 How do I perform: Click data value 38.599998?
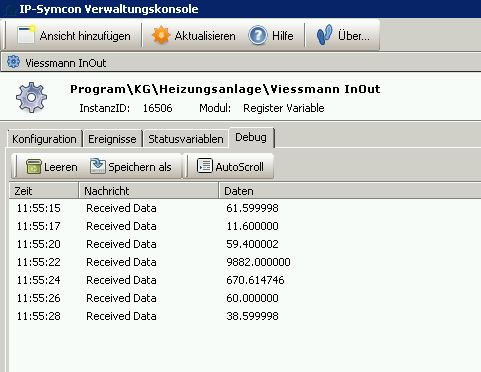[x=252, y=316]
